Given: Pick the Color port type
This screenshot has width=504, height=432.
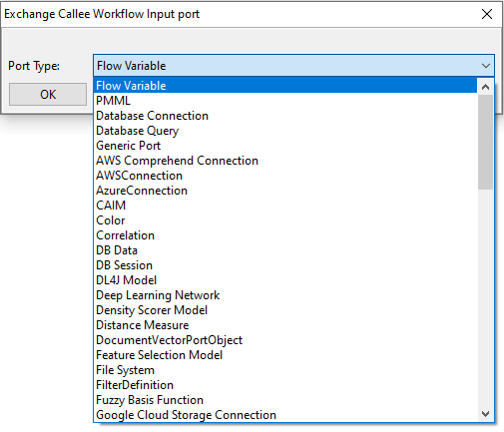Looking at the screenshot, I should (285, 220).
